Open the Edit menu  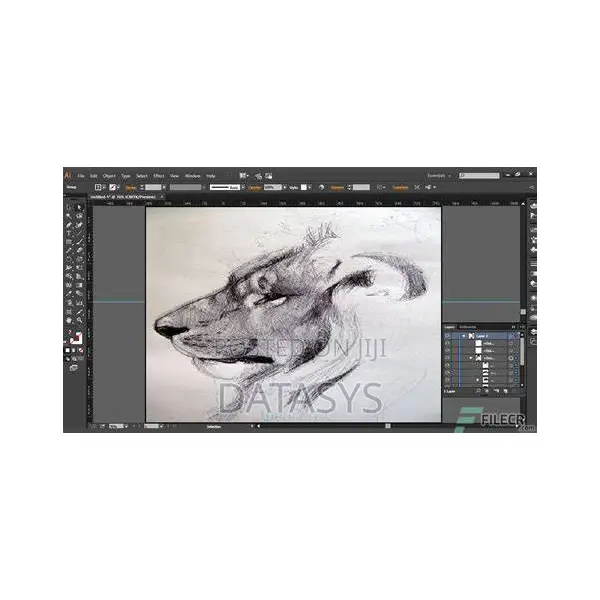pyautogui.click(x=94, y=176)
